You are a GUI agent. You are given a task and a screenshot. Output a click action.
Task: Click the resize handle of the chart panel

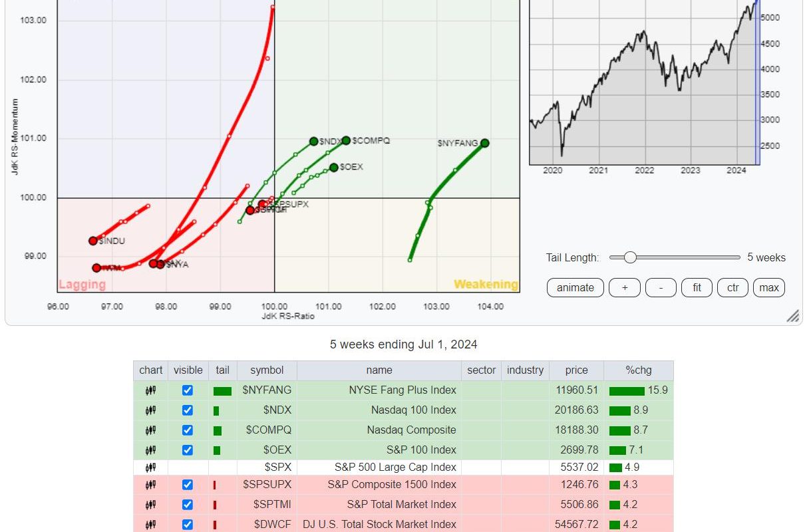pyautogui.click(x=793, y=316)
